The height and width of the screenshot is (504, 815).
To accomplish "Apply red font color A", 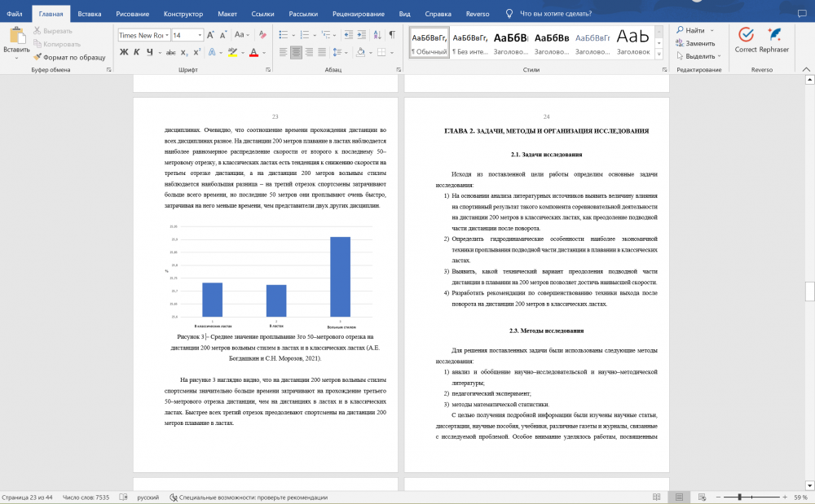I will point(253,52).
